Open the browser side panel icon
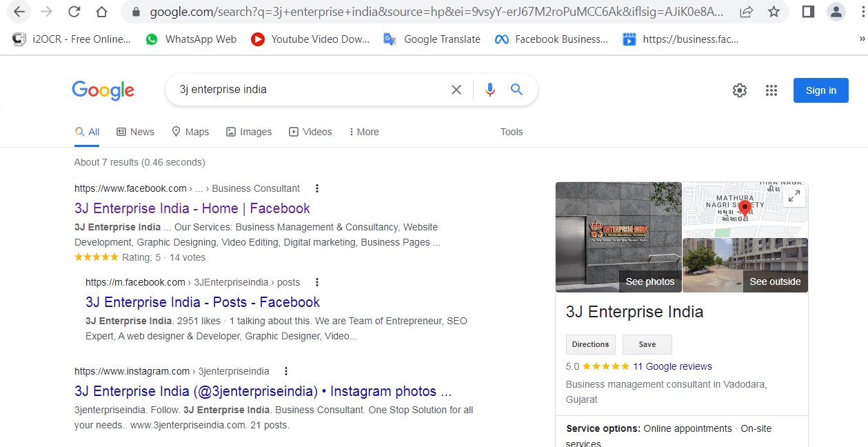 click(x=809, y=12)
